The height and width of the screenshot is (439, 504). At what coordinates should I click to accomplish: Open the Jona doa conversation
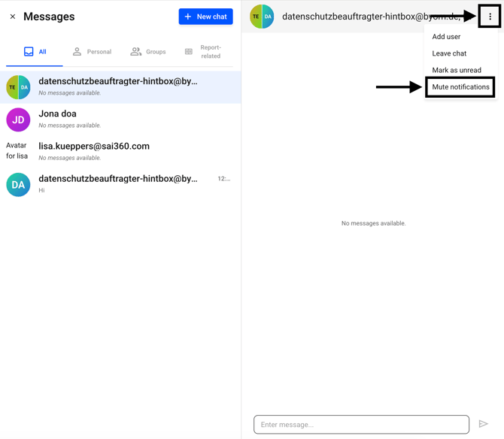click(120, 119)
